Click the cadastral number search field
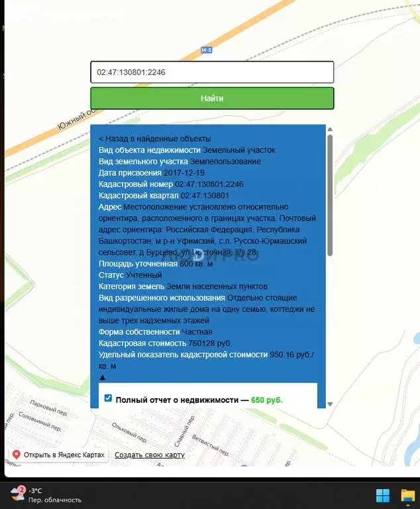The width and height of the screenshot is (420, 509). [x=211, y=72]
